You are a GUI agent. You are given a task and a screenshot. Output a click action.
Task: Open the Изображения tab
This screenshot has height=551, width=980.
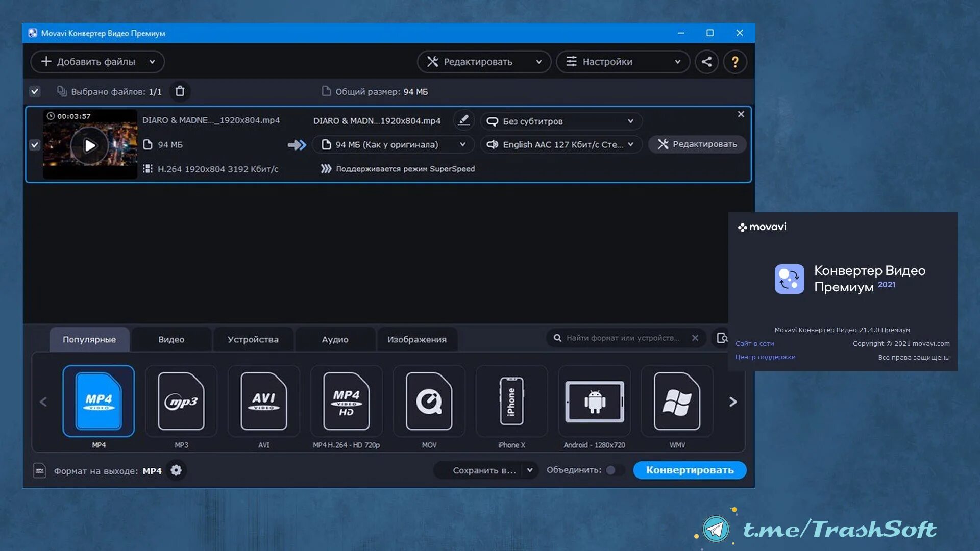point(417,339)
